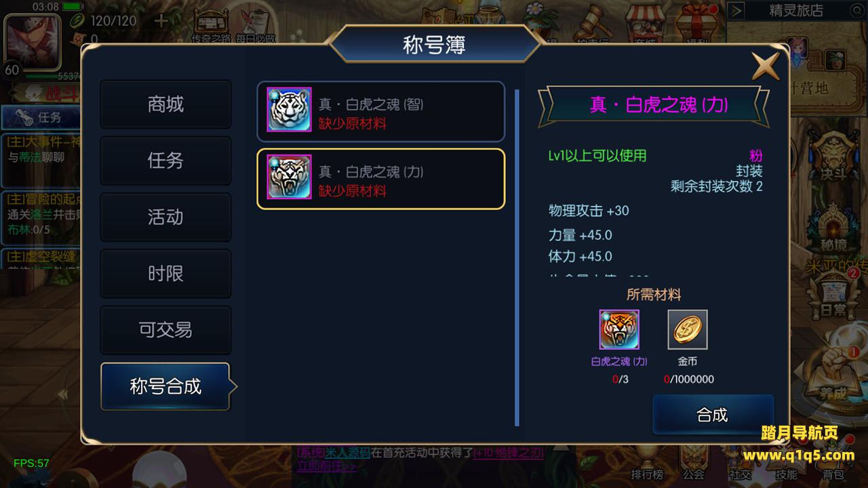Select the 称号合成 tab
Screen dimensions: 868x488
click(x=167, y=386)
